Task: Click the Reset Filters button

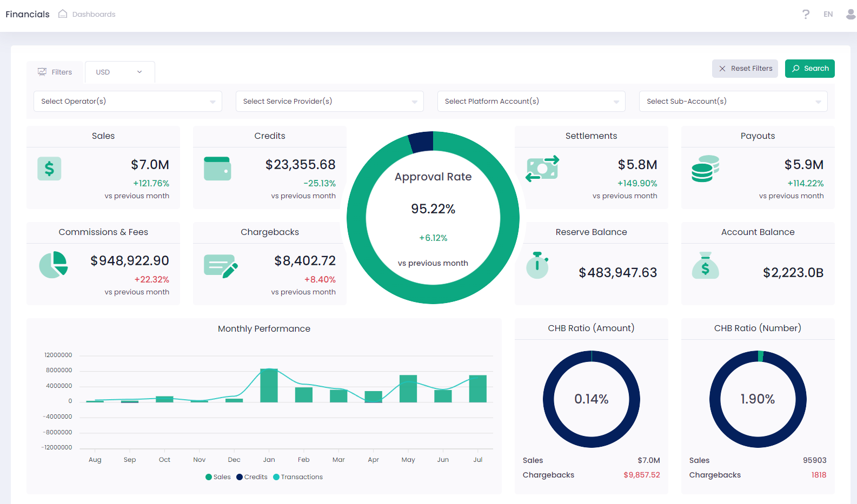Action: point(745,69)
